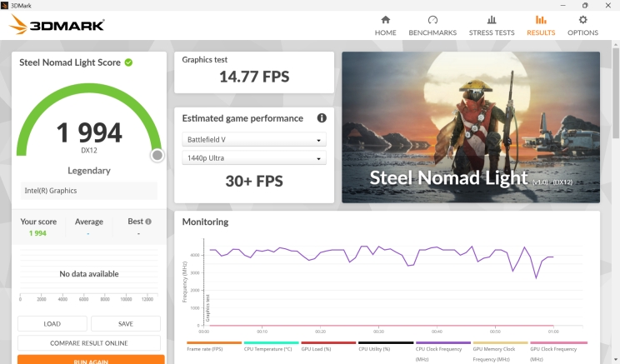The image size is (620, 364).
Task: Click the Legendary rating label
Action: (x=89, y=171)
